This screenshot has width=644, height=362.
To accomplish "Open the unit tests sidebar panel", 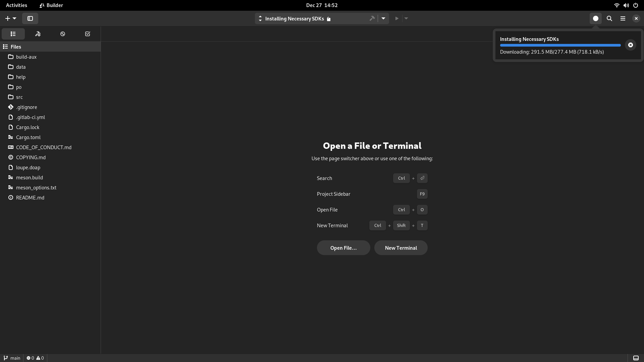I will 63,34.
